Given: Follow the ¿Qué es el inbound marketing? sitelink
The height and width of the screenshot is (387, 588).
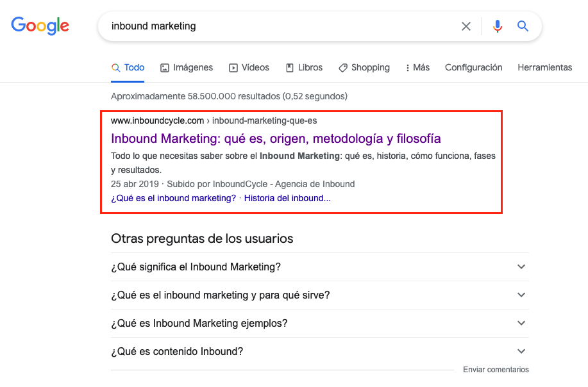Looking at the screenshot, I should coord(174,198).
